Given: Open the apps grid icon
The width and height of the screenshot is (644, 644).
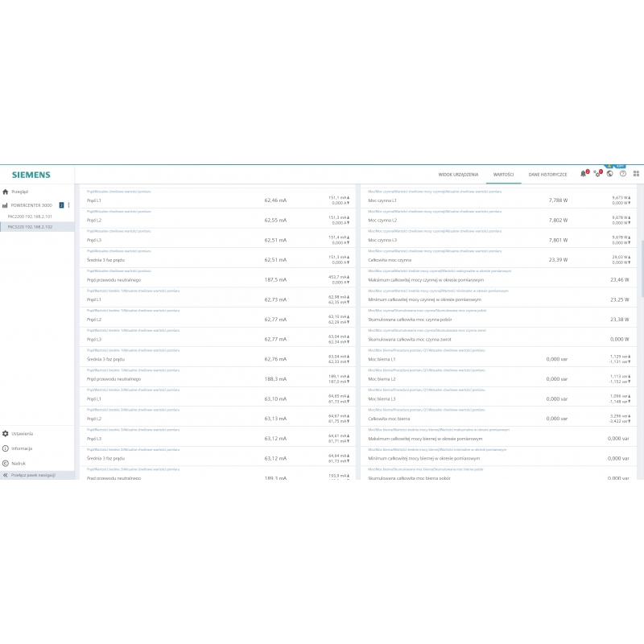Looking at the screenshot, I should [x=636, y=174].
